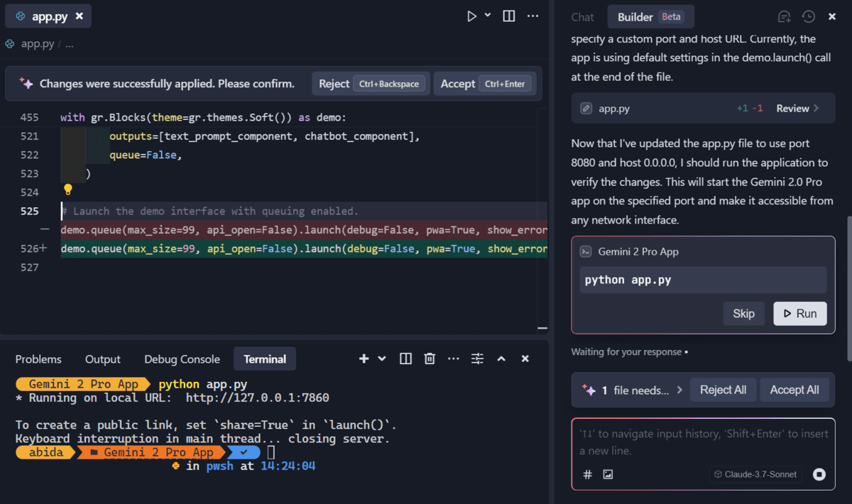852x504 pixels.
Task: Open the run options dropdown arrow
Action: coord(488,15)
